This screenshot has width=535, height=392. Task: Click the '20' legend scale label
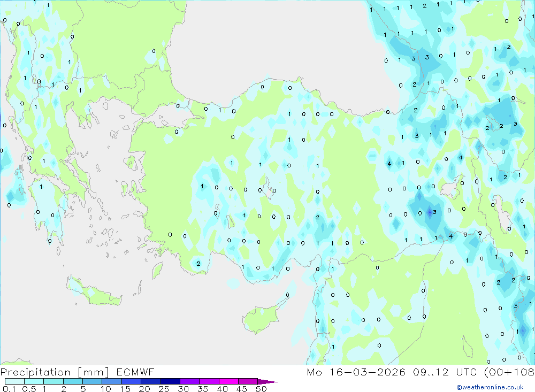144,389
